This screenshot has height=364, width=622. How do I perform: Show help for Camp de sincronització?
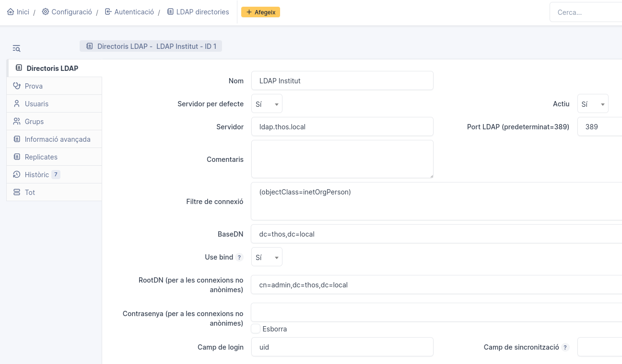point(565,348)
